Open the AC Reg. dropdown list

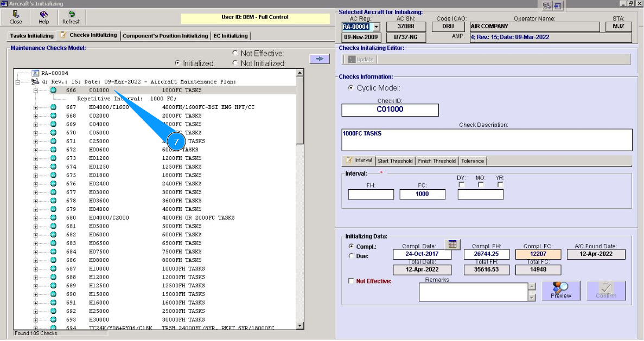click(x=376, y=27)
